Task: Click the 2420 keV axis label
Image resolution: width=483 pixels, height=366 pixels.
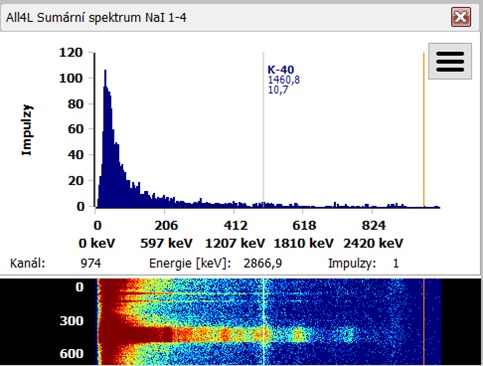Action: click(x=373, y=243)
